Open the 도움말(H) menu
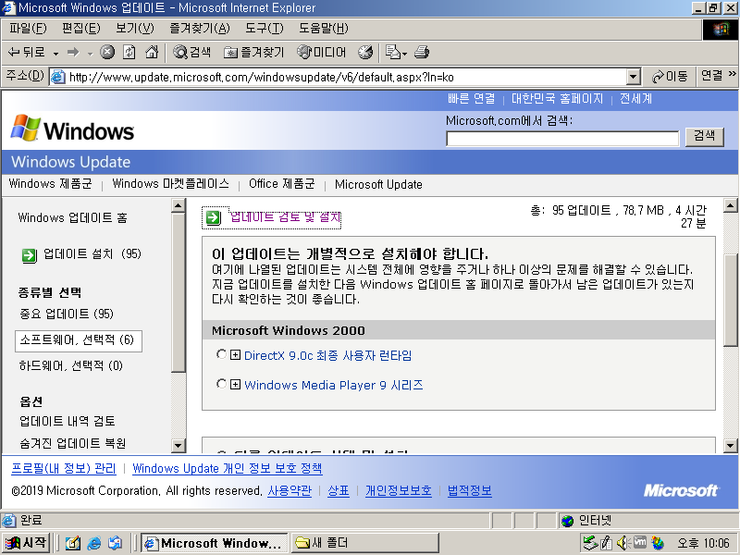This screenshot has width=740, height=555. 323,28
